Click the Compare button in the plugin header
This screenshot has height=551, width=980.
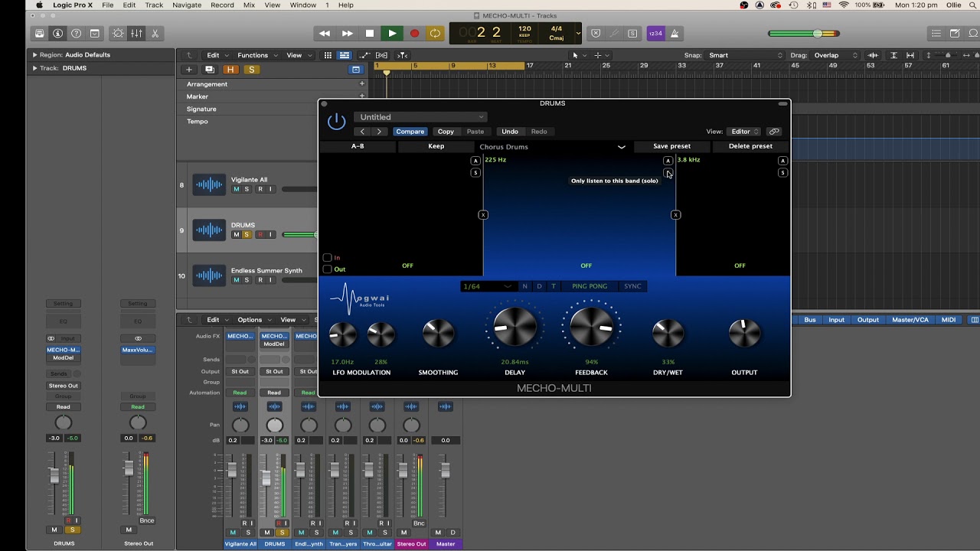[x=410, y=132]
